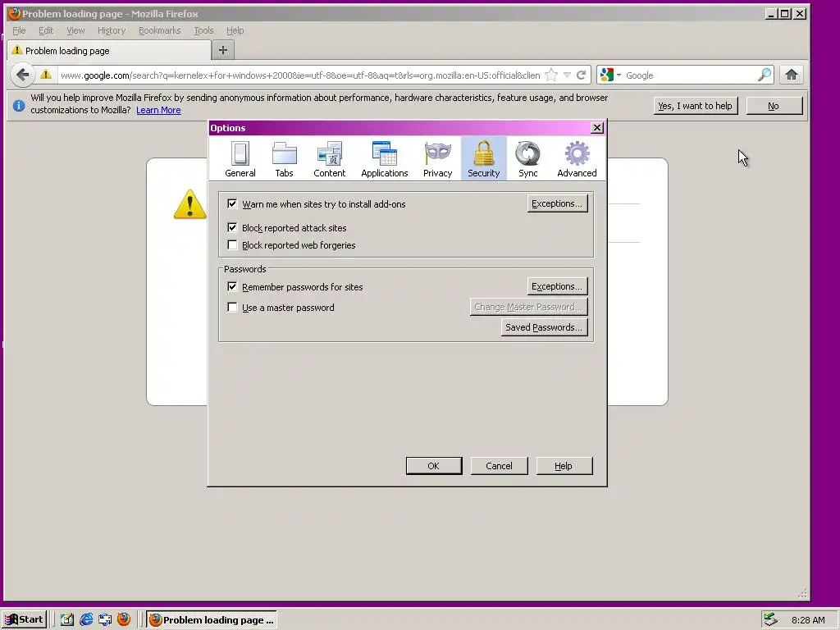
Task: Open the View menu
Action: pos(75,30)
